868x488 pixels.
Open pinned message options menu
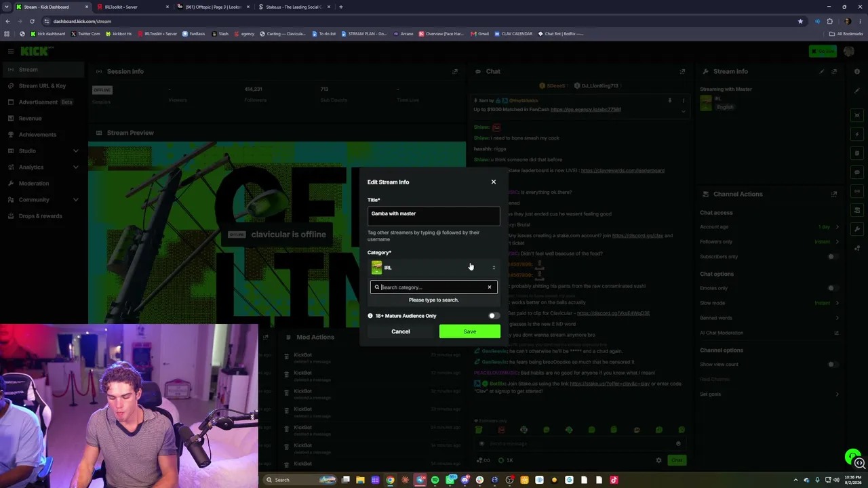(x=683, y=100)
